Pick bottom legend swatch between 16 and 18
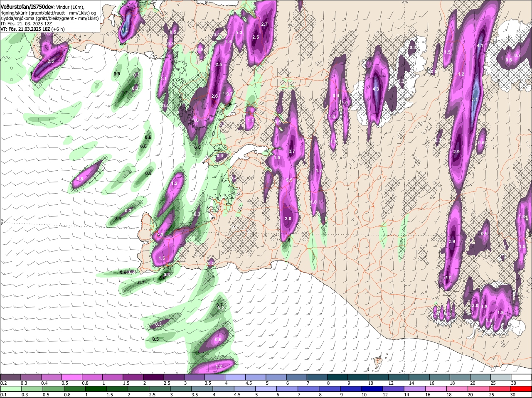Image resolution: width=532 pixels, height=398 pixels. [x=436, y=389]
